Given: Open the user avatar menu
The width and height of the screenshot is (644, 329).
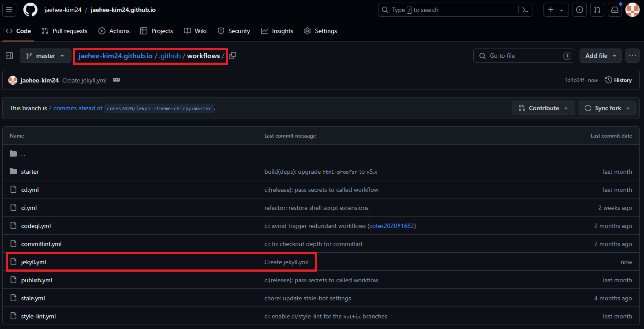Looking at the screenshot, I should [633, 10].
